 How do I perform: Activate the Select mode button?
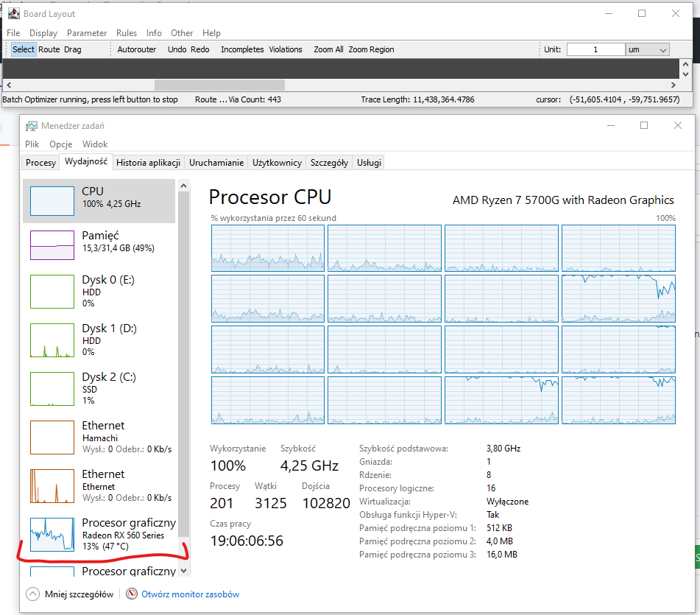coord(24,49)
